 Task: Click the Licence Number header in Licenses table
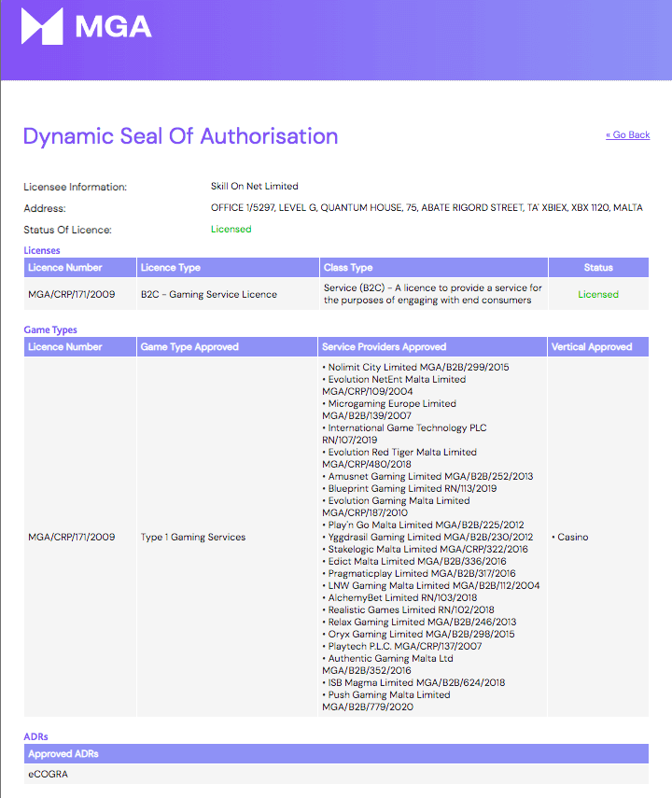click(65, 268)
